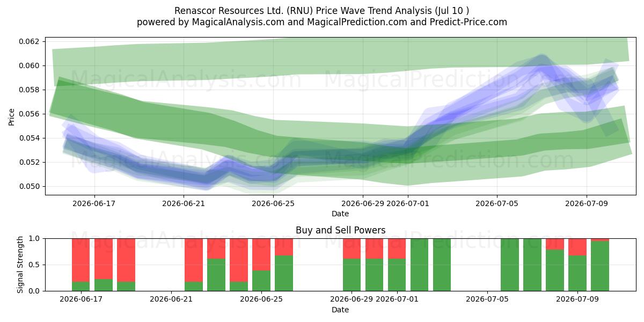Click the red sell segment of the 2026-06-17 bar
This screenshot has height=322, width=644.
click(x=81, y=260)
